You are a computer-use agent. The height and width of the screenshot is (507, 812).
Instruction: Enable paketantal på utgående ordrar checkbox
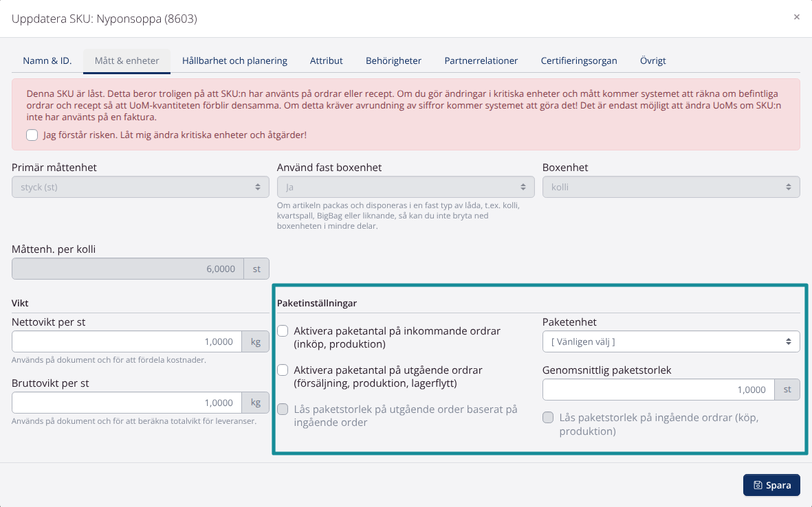(x=283, y=370)
